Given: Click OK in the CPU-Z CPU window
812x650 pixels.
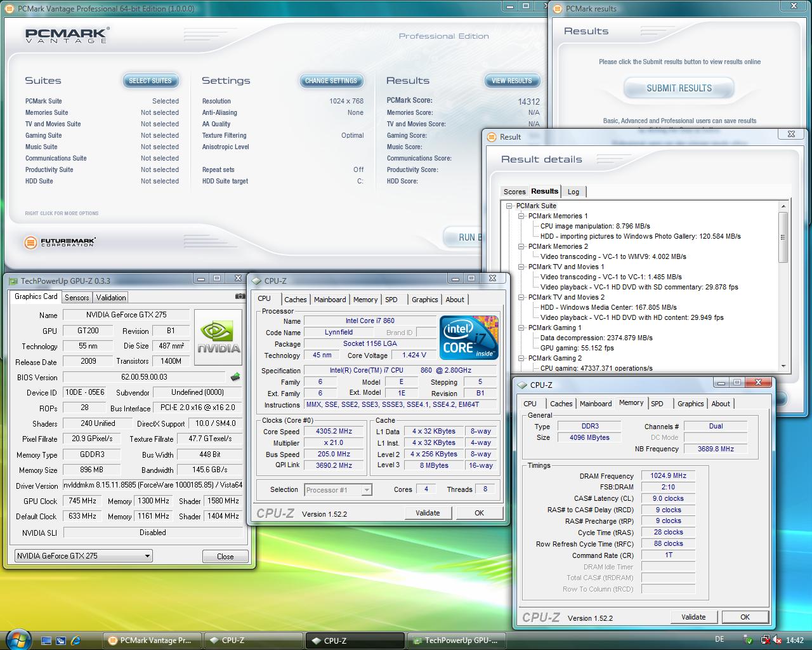Looking at the screenshot, I should click(480, 513).
